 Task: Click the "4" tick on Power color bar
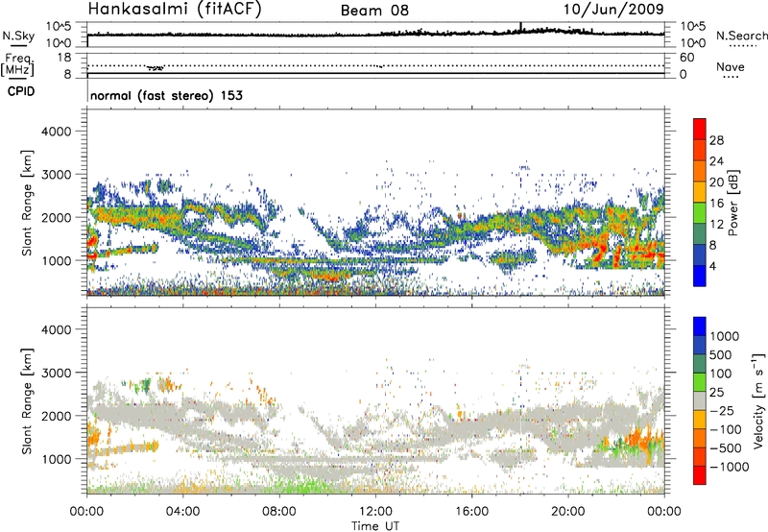(713, 266)
